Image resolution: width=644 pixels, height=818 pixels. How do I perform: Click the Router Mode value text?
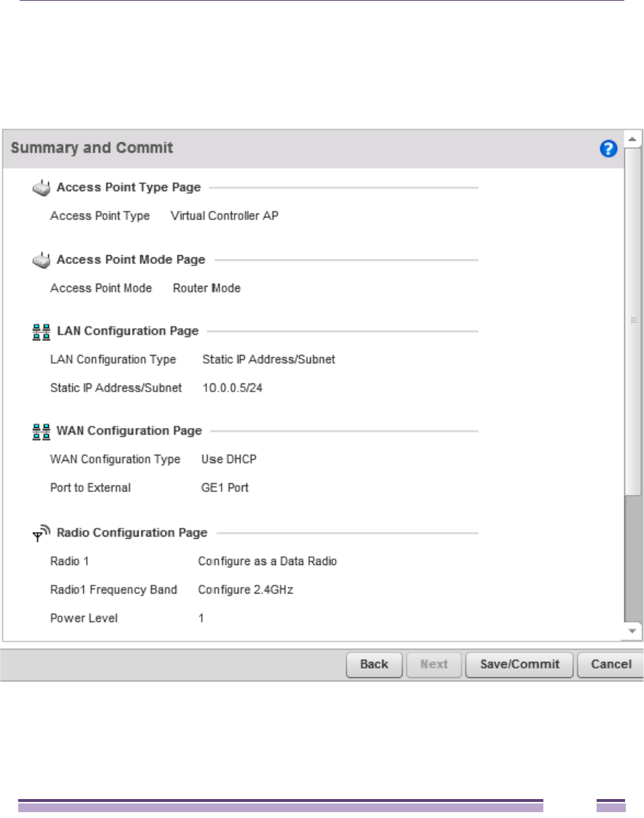pyautogui.click(x=206, y=288)
